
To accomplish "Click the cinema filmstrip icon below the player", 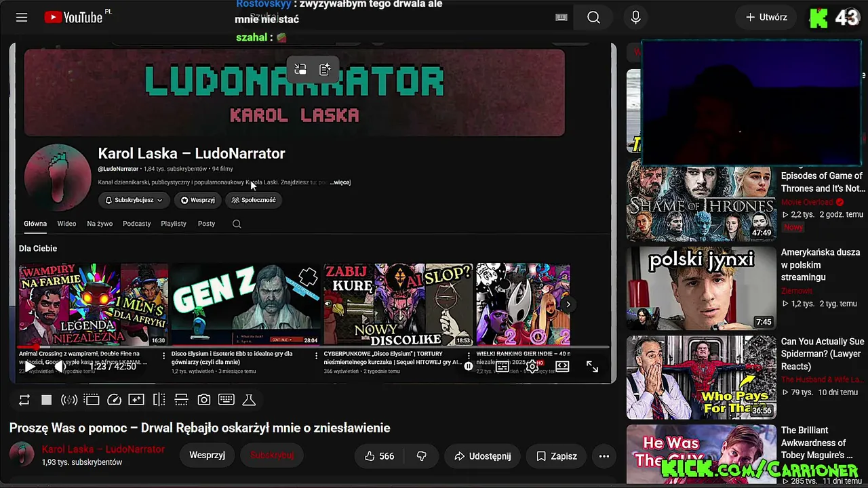I will coord(92,400).
